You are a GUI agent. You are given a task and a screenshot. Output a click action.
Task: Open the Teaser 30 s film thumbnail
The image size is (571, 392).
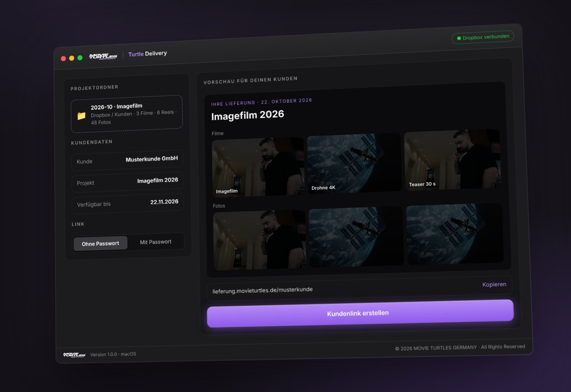pyautogui.click(x=452, y=160)
